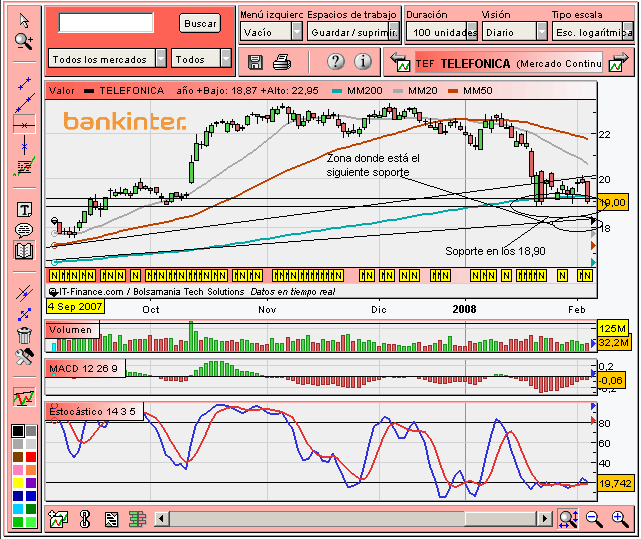Click the MACD 12 26 9 panel label
This screenshot has height=539, width=641.
85,368
